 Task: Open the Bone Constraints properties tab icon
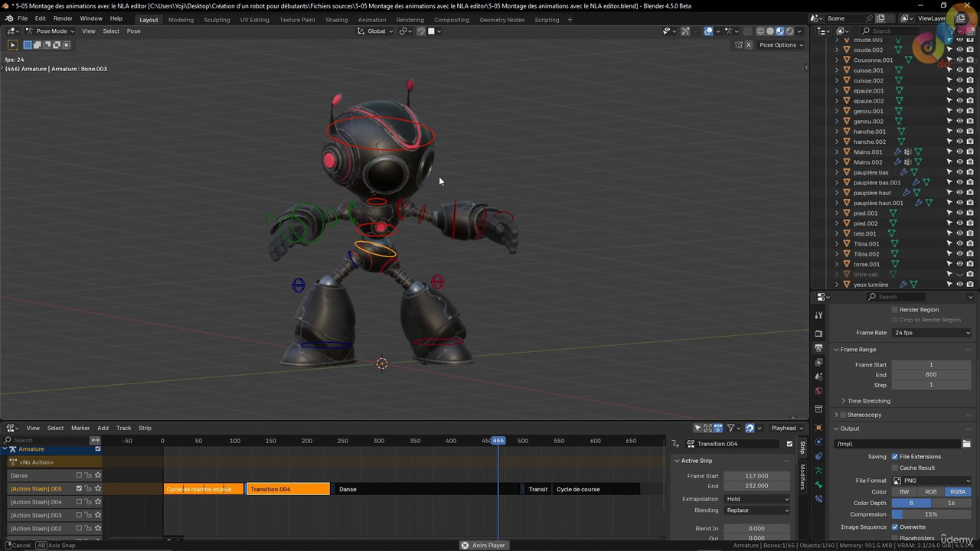pyautogui.click(x=818, y=499)
